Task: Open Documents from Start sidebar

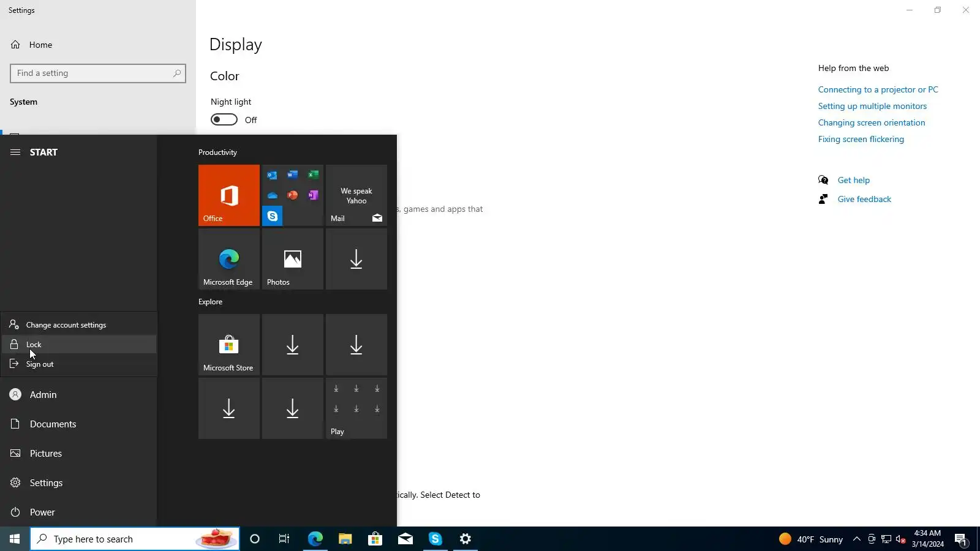Action: [78, 424]
